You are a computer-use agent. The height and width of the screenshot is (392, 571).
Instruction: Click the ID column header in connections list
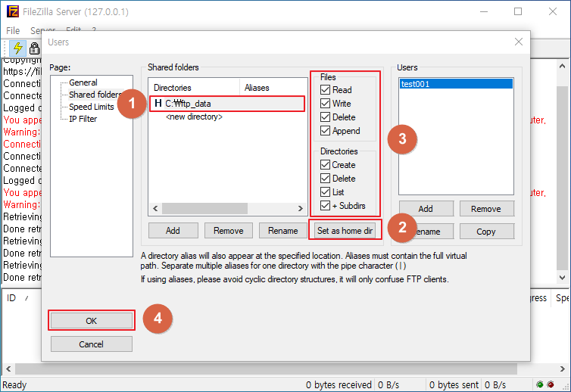coord(11,297)
